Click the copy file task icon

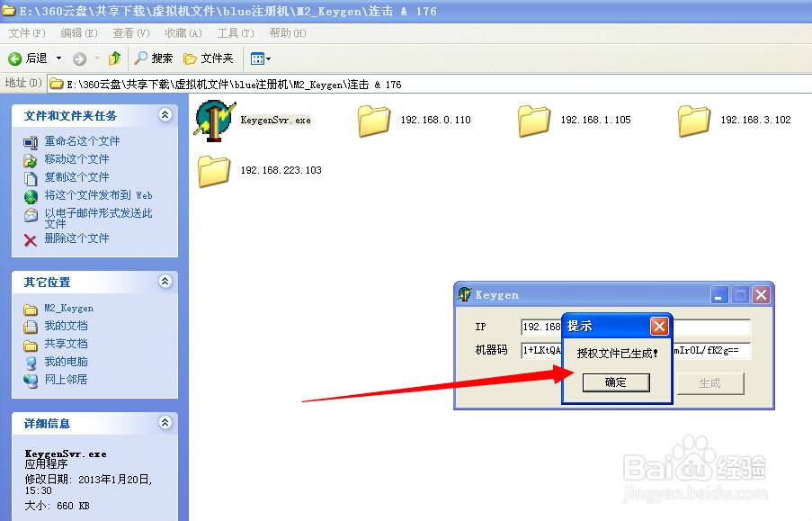pos(31,178)
